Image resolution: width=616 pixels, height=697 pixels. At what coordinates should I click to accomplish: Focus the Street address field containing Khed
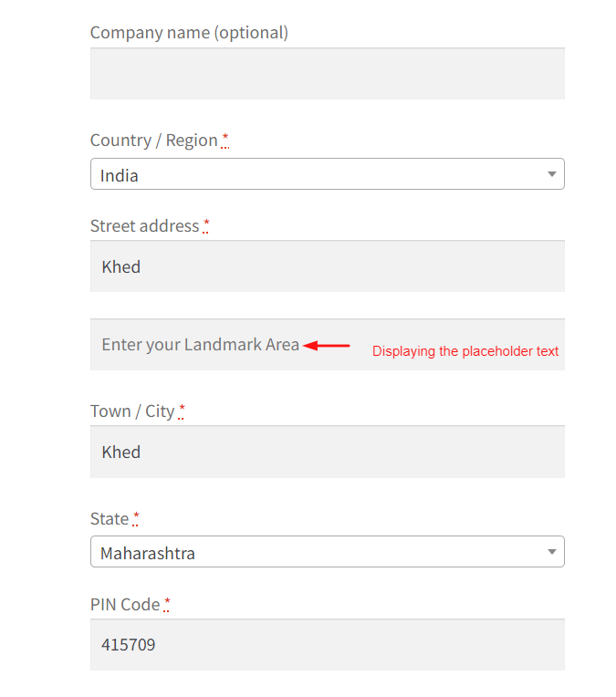(x=328, y=266)
